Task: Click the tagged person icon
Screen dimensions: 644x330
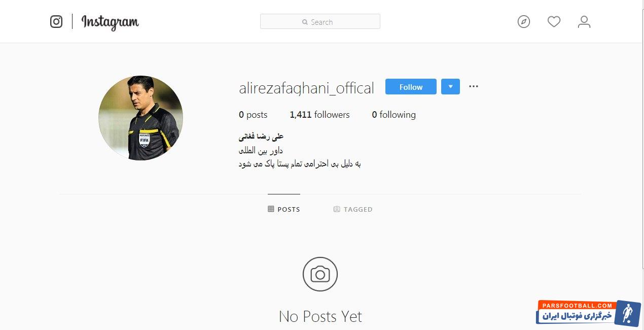Action: [x=337, y=209]
